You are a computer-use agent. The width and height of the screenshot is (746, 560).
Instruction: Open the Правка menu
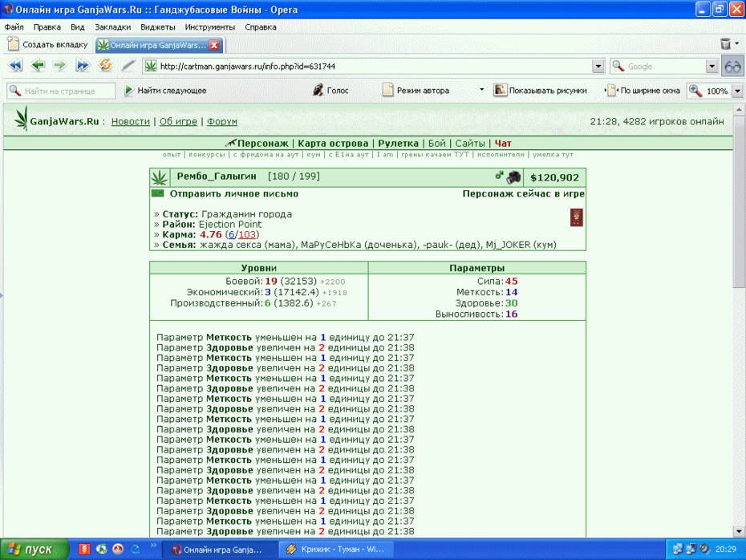pos(47,27)
